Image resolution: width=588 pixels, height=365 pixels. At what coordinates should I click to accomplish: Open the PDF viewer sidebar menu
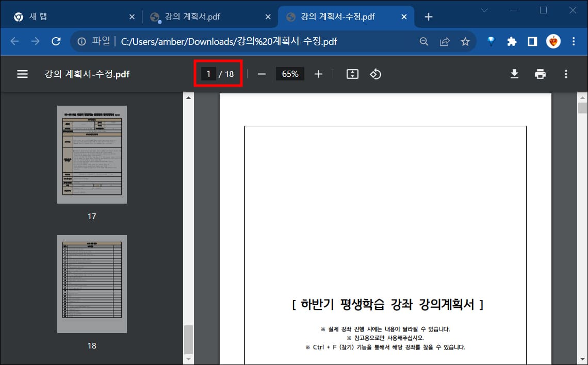point(22,73)
